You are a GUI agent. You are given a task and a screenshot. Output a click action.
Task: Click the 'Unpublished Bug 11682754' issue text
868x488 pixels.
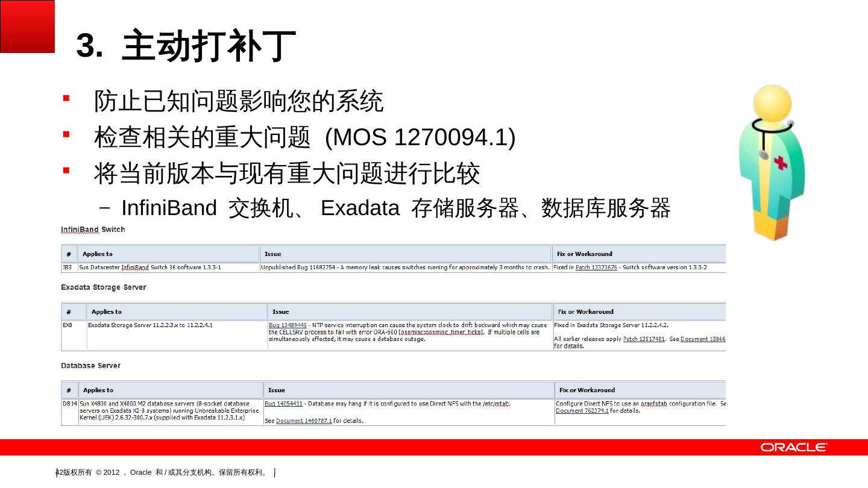(x=405, y=267)
